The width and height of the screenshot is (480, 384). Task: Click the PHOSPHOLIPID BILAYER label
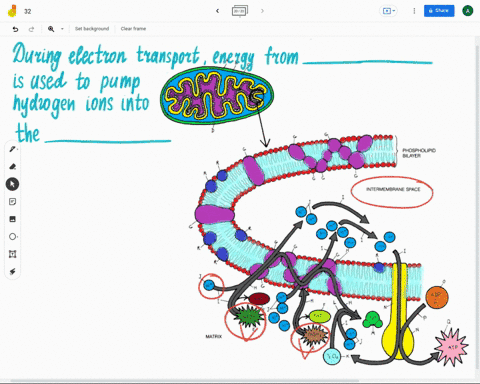419,153
